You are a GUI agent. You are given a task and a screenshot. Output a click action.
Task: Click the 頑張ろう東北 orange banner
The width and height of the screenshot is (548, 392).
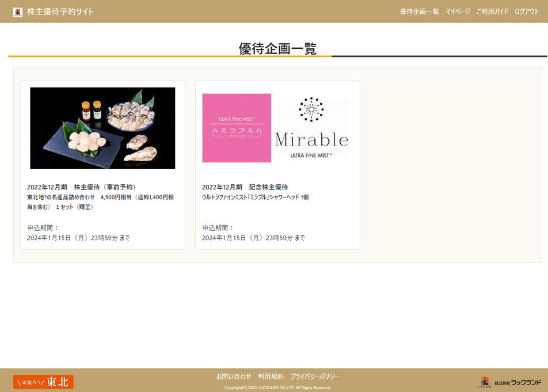click(x=43, y=382)
